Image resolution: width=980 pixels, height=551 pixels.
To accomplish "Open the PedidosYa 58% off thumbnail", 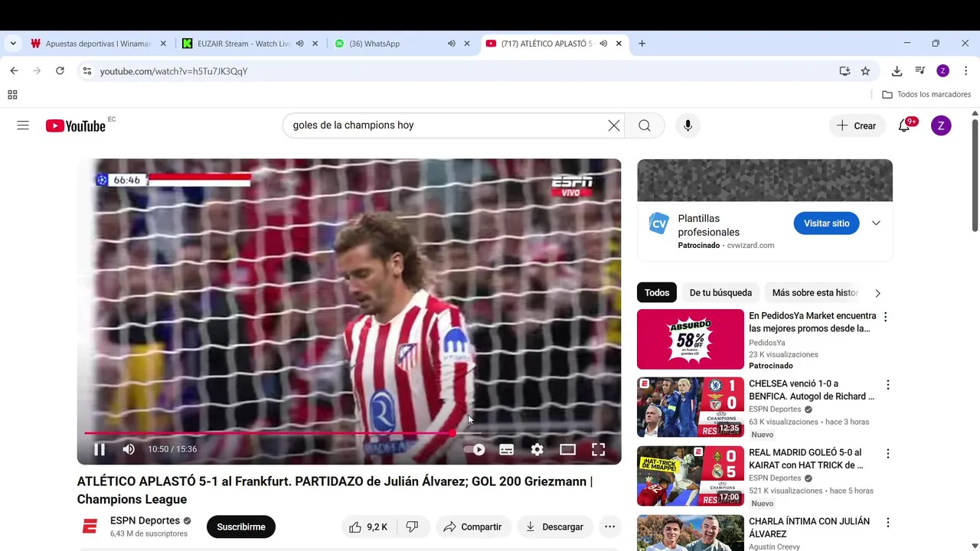I will pyautogui.click(x=690, y=339).
